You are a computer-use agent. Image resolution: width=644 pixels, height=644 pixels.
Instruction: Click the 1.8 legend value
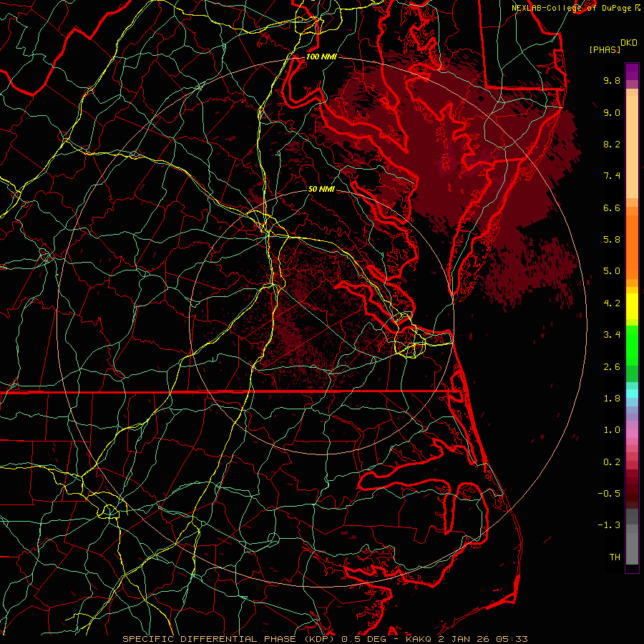[x=612, y=399]
